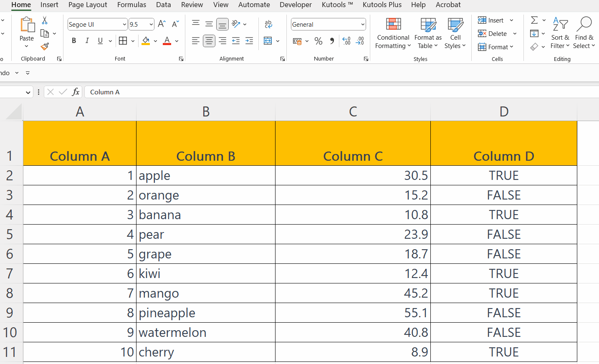Open the font name dropdown
The width and height of the screenshot is (599, 364).
(x=124, y=24)
